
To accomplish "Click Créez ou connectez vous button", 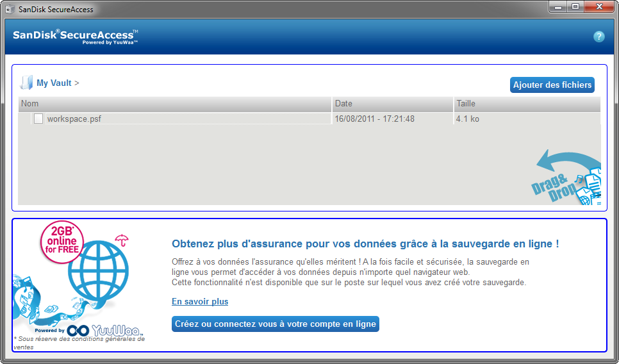I will click(x=275, y=324).
